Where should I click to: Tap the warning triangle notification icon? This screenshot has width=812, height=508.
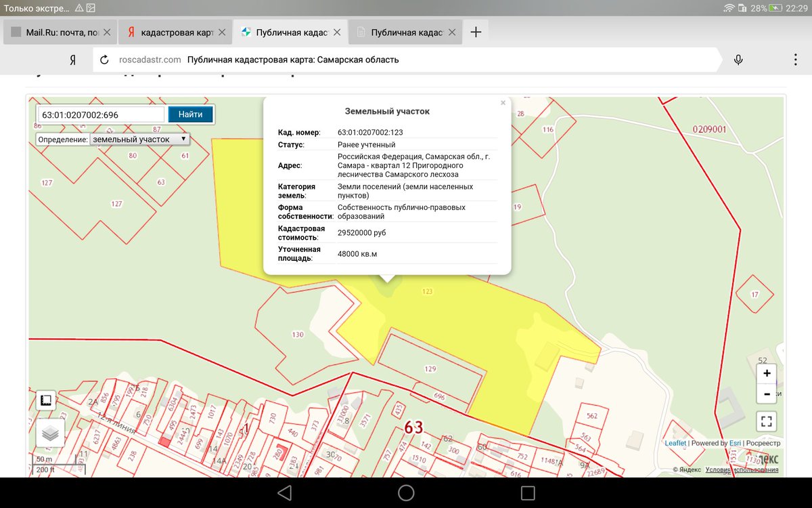click(78, 8)
